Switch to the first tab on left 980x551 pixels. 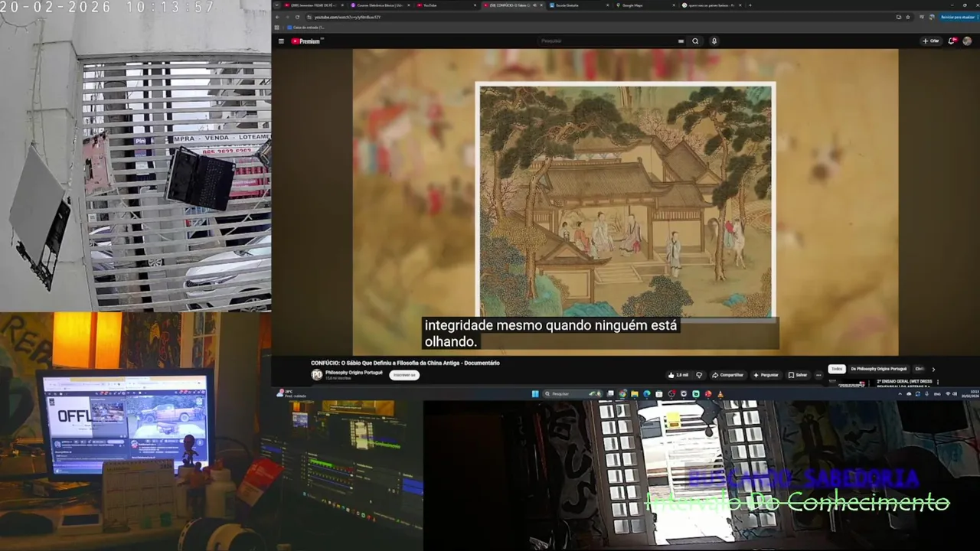coord(314,5)
